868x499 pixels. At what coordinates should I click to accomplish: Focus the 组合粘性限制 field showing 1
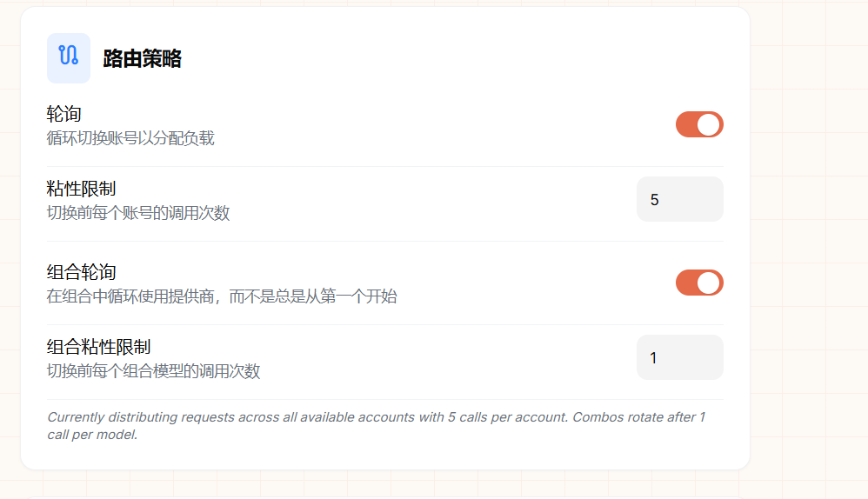click(x=680, y=357)
